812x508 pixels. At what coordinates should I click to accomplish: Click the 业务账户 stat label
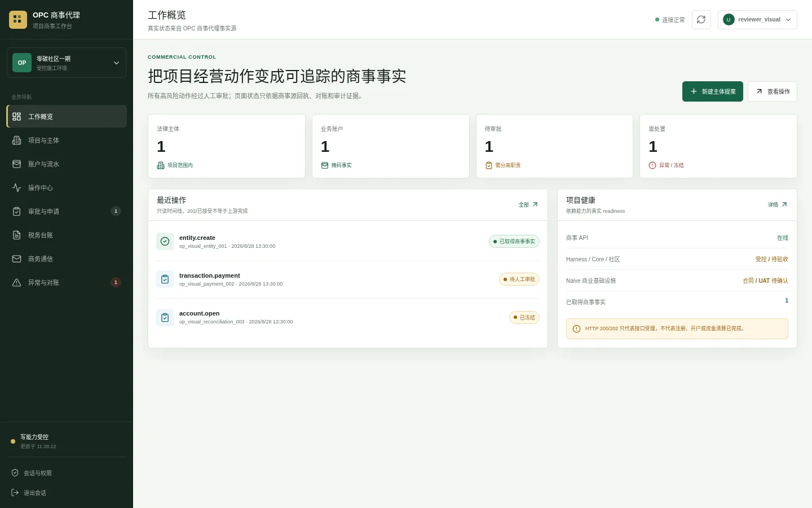point(332,129)
